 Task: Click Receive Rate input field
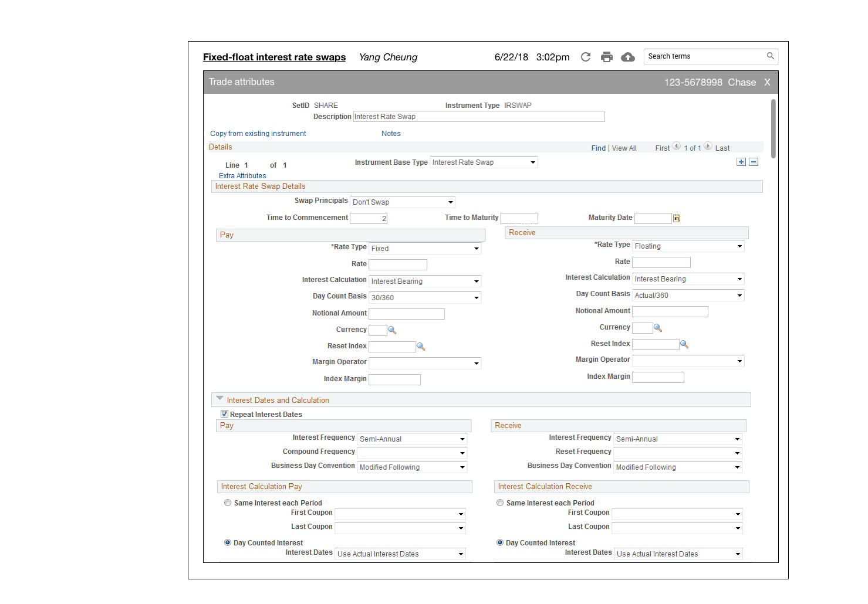(x=661, y=262)
